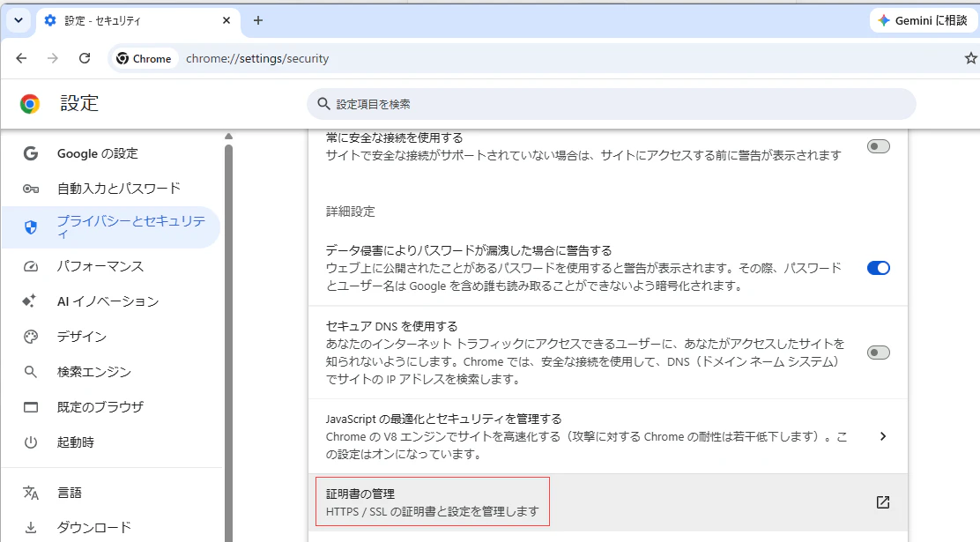
Task: Toggle 常に安全な接続を使用する switch
Action: click(878, 146)
